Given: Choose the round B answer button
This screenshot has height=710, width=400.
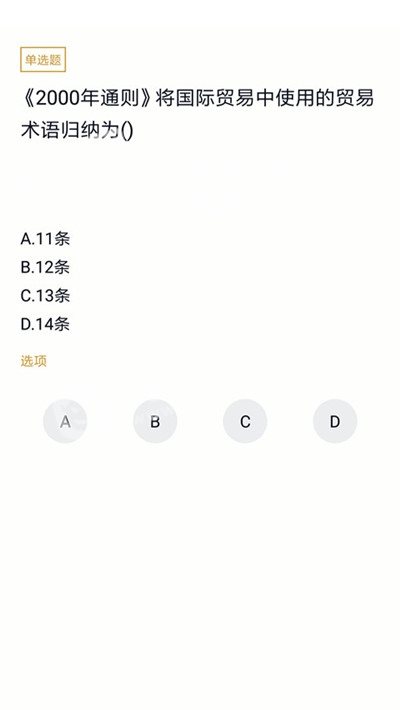Looking at the screenshot, I should (155, 421).
